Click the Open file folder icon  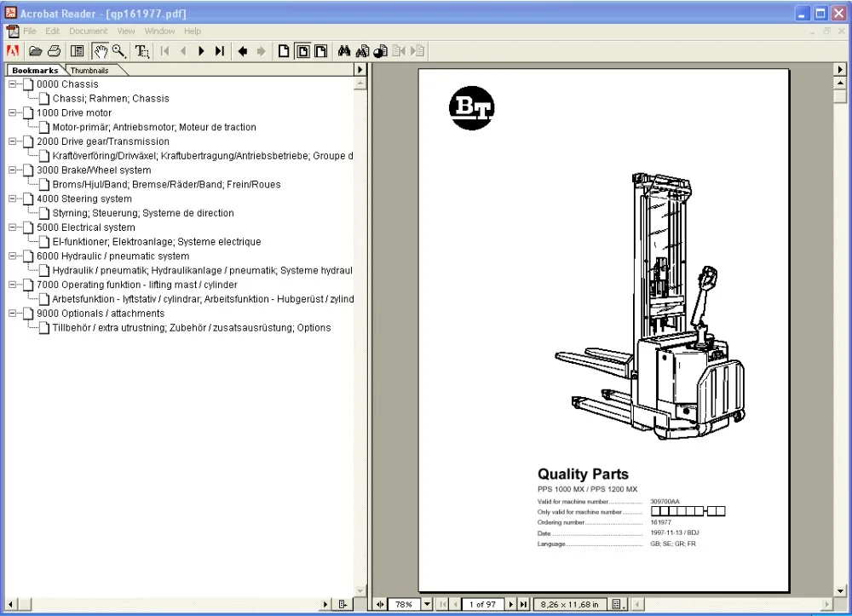click(x=36, y=51)
